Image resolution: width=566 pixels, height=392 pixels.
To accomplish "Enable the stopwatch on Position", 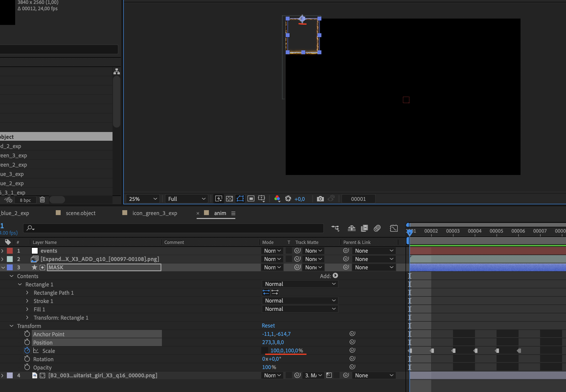I will tap(27, 342).
